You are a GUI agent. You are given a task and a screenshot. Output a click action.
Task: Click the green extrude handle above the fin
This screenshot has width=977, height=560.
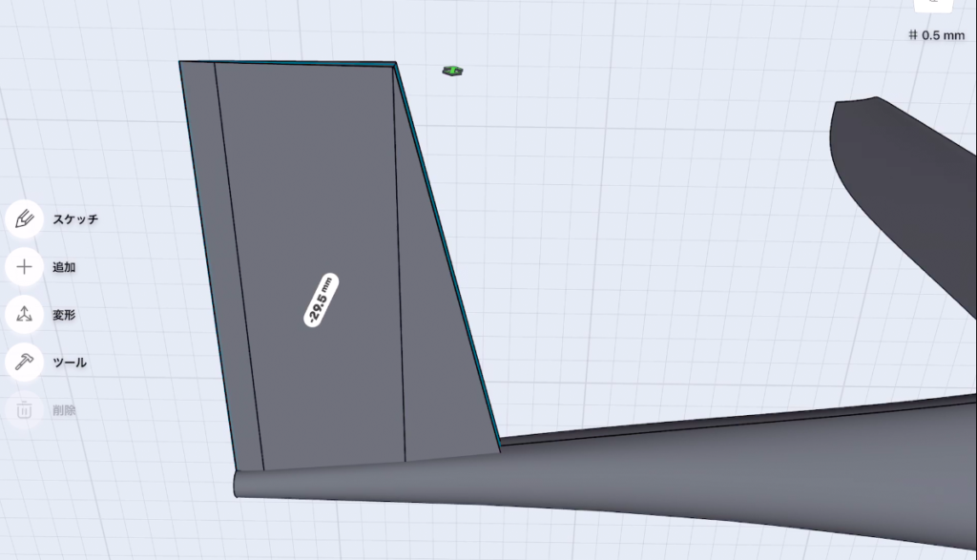(452, 71)
